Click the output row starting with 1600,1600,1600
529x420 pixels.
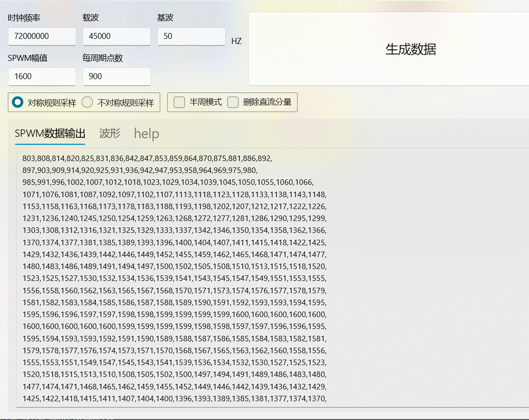point(175,326)
